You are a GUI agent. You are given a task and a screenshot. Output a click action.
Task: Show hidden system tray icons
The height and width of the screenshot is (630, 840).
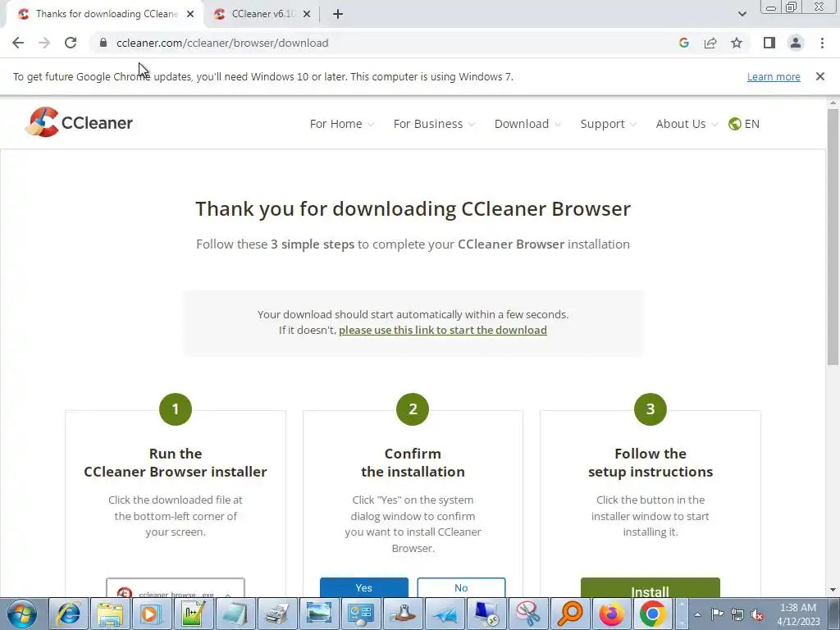(697, 614)
